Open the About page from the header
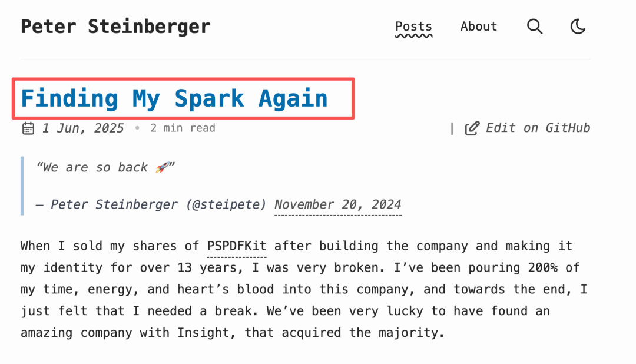Viewport: 636px width, 364px height. (478, 26)
